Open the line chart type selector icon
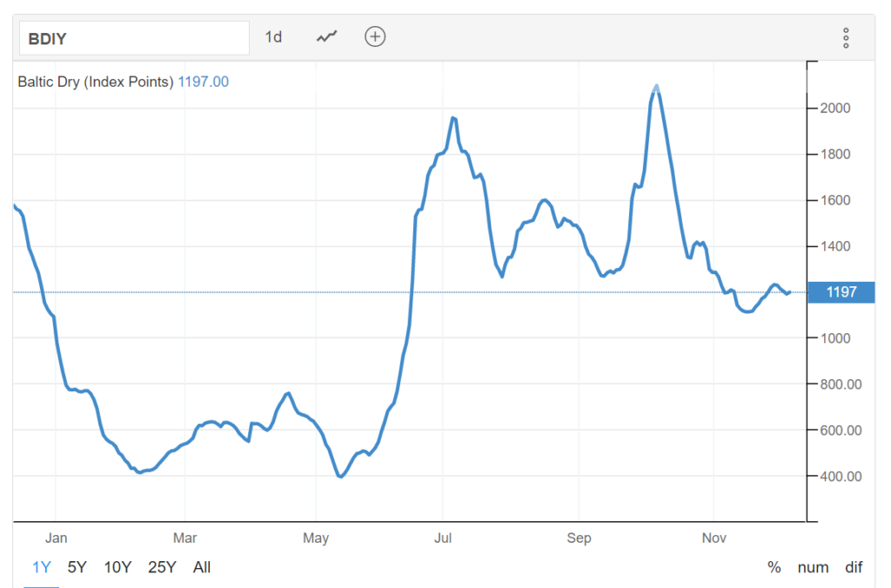Screen dimensions: 891x588 tap(326, 37)
